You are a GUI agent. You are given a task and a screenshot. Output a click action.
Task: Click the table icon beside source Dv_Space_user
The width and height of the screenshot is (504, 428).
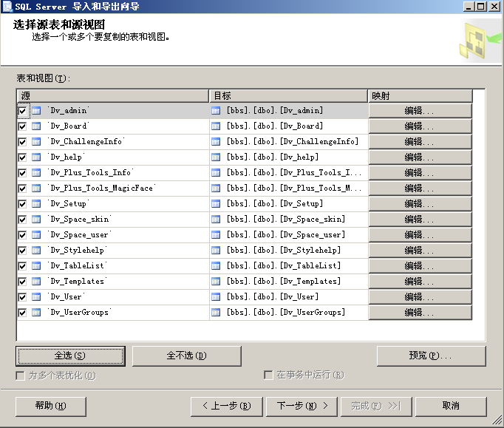pyautogui.click(x=36, y=235)
